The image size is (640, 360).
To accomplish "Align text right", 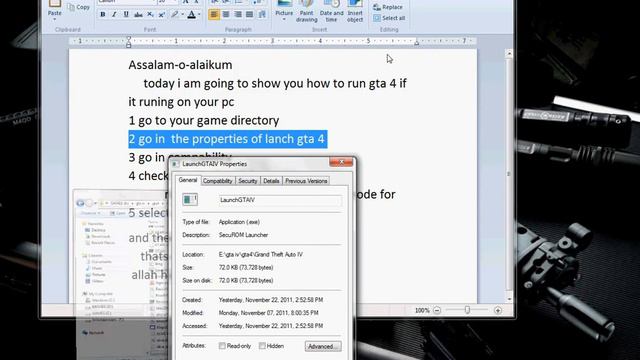I will coord(238,15).
